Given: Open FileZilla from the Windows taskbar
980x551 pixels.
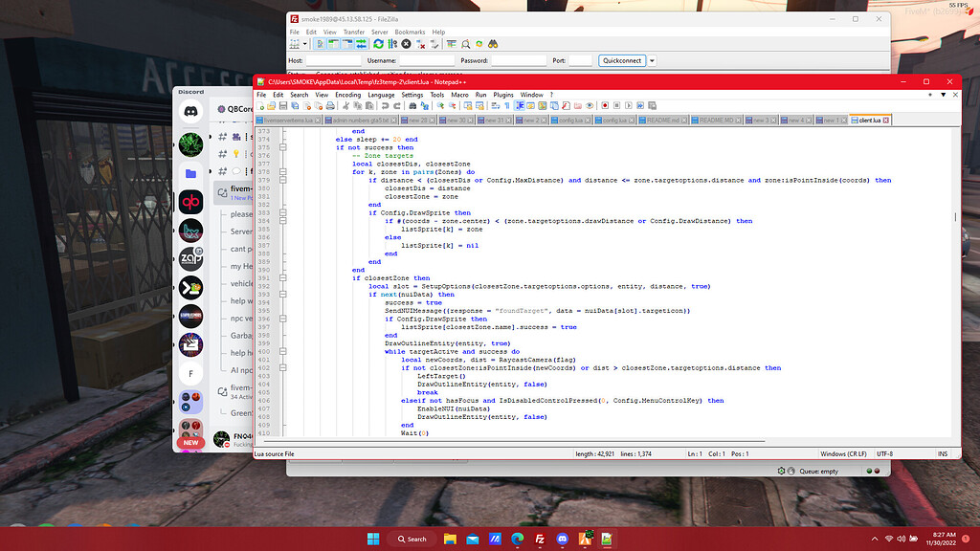Looking at the screenshot, I should pyautogui.click(x=540, y=539).
